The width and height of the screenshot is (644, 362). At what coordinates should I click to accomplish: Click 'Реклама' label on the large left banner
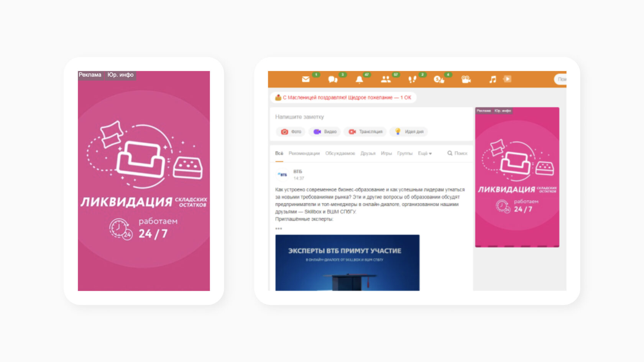pos(90,75)
